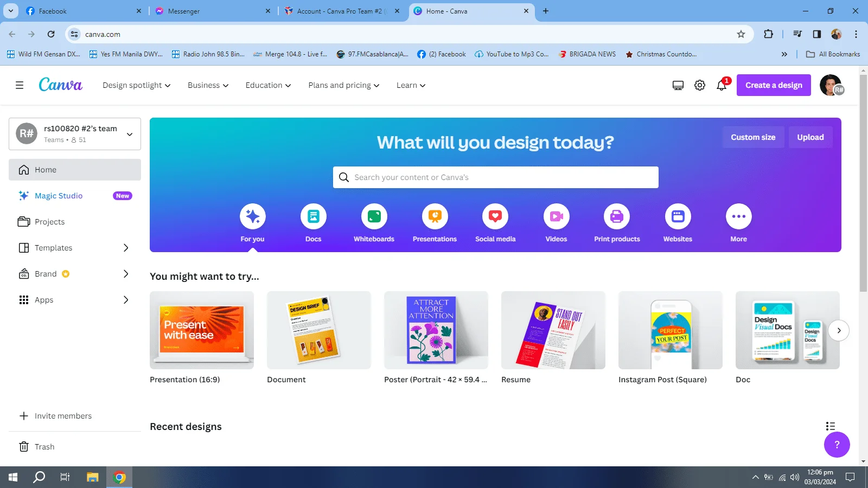Expand the Learn menu
868x488 pixels.
(411, 85)
